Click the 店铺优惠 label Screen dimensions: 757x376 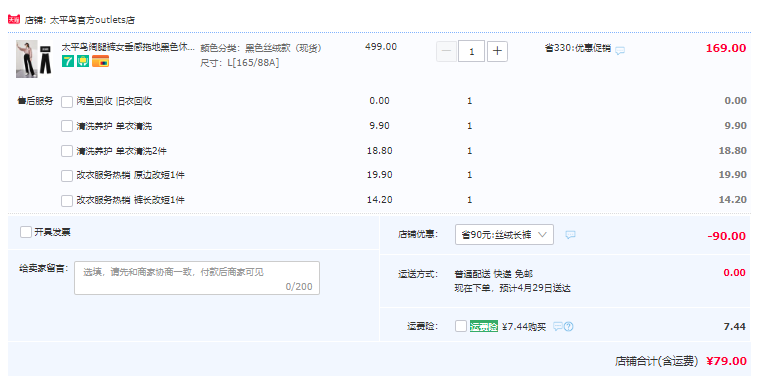point(418,235)
